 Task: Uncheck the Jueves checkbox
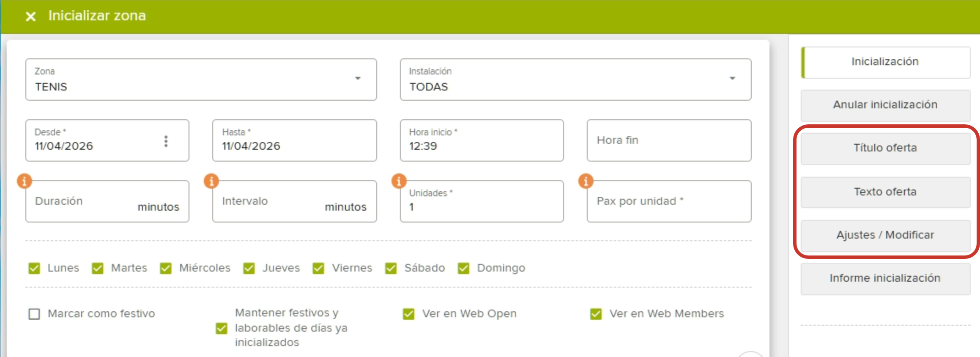click(249, 268)
